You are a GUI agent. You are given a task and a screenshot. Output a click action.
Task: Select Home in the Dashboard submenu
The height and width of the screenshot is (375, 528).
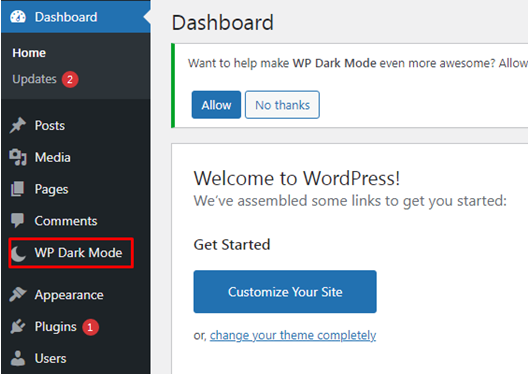point(29,53)
